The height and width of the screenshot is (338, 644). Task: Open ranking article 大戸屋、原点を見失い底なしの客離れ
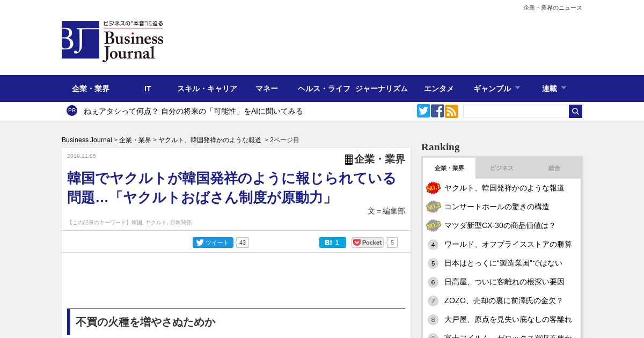click(508, 319)
